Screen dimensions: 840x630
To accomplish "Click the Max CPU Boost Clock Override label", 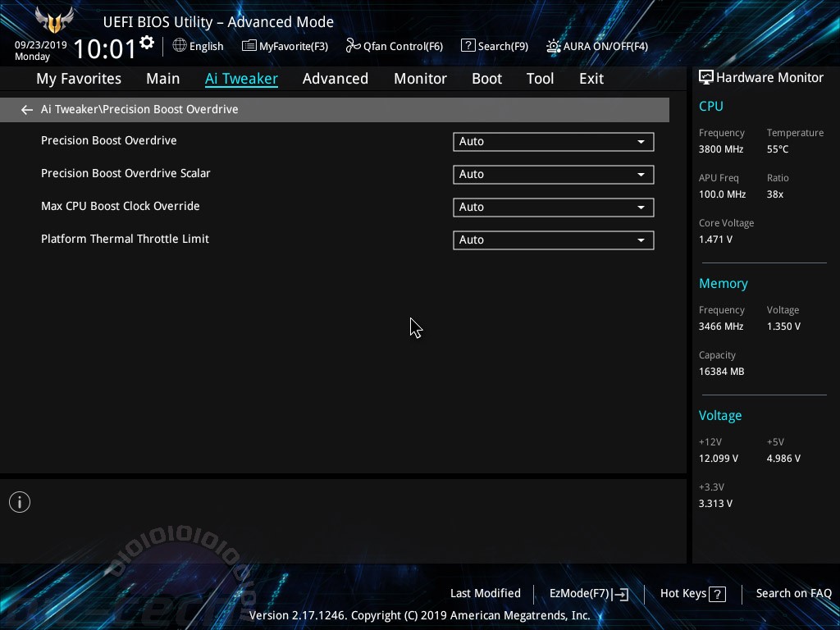I will coord(121,206).
